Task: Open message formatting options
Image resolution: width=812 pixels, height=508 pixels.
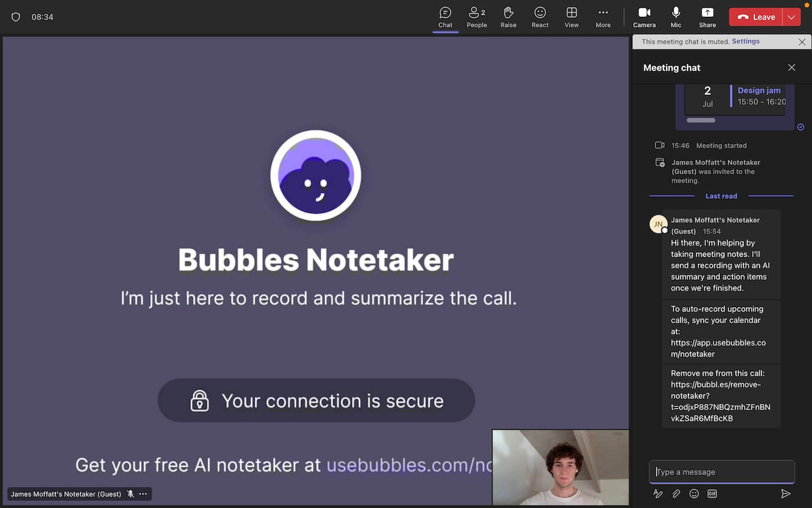Action: pyautogui.click(x=658, y=493)
